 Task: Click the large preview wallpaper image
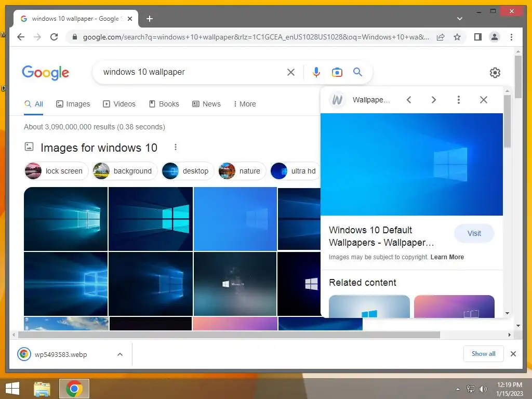pos(411,164)
